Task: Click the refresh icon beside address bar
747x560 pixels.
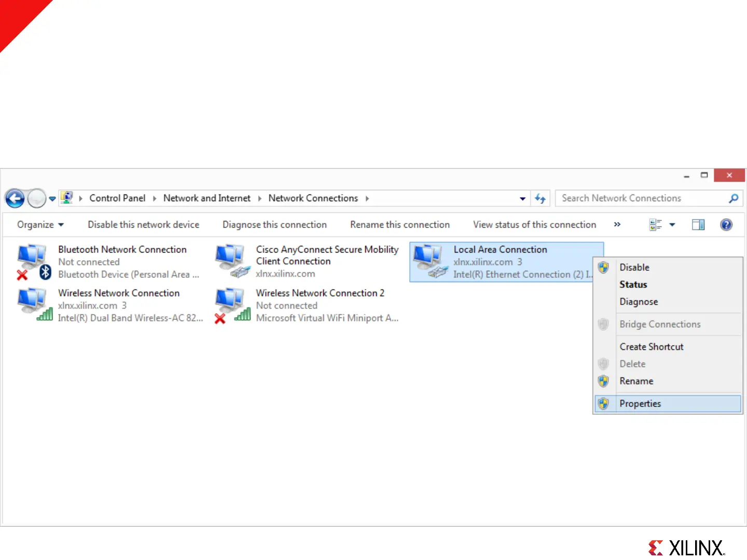Action: [541, 199]
